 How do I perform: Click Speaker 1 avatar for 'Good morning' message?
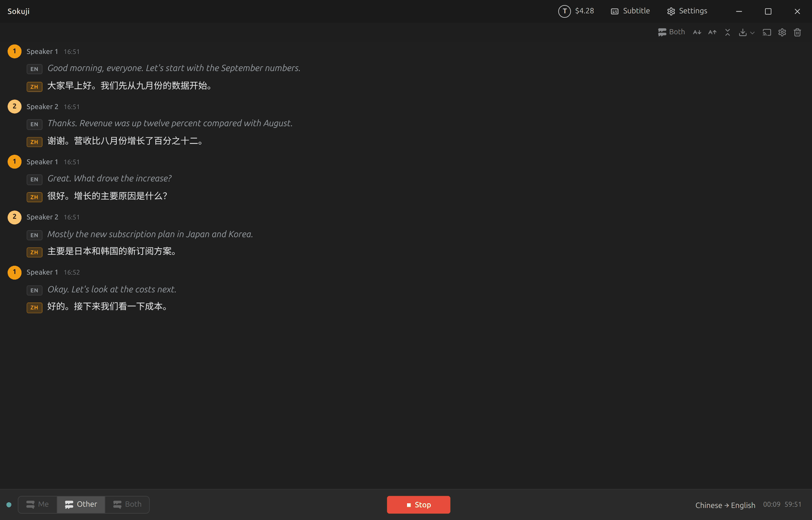[x=14, y=51]
